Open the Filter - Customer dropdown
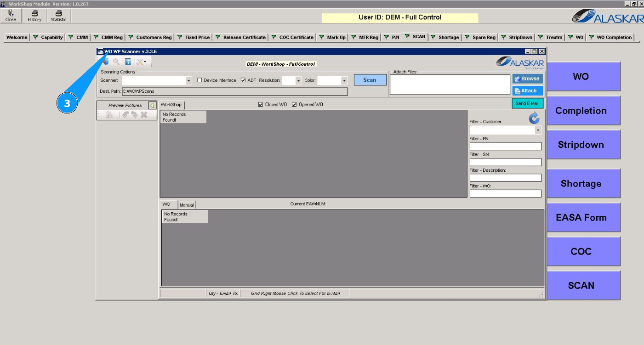644x345 pixels. tap(538, 130)
